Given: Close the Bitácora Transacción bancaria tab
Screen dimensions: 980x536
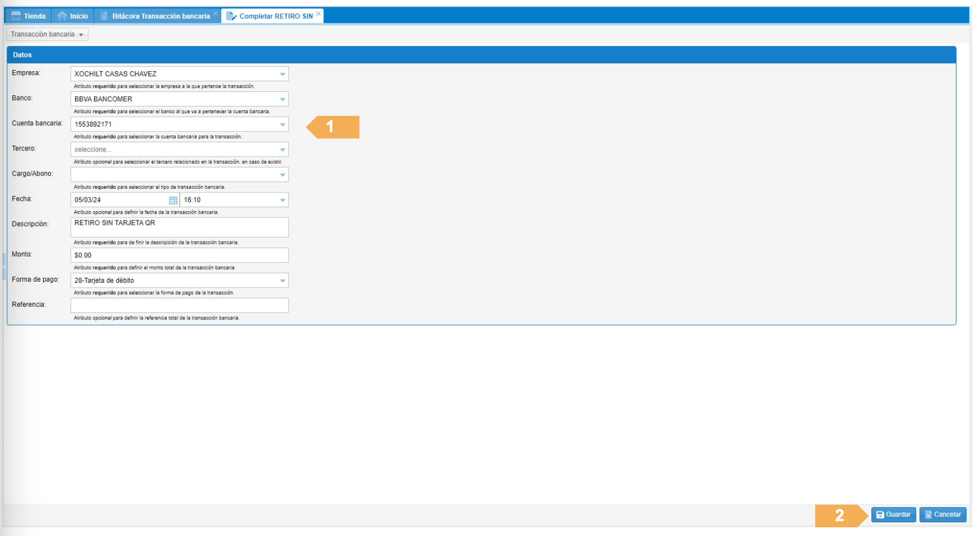Looking at the screenshot, I should pyautogui.click(x=215, y=14).
